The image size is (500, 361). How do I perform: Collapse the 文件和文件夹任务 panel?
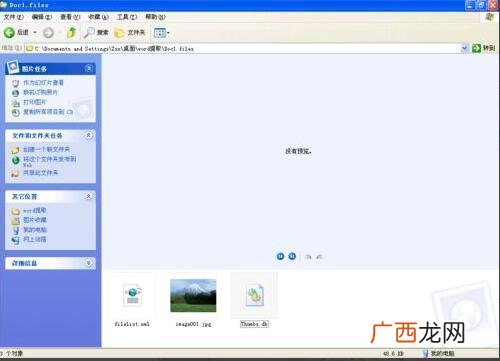(x=89, y=135)
